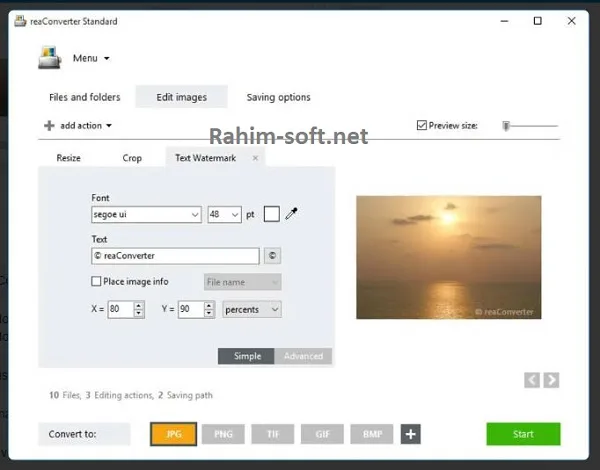Click the reaConverter printer logo icon

coord(50,58)
